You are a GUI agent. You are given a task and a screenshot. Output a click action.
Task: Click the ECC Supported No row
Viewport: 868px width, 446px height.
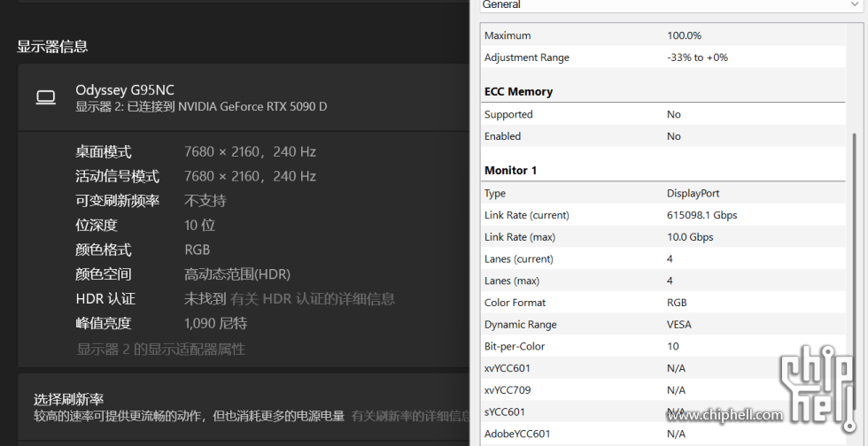[x=663, y=114]
